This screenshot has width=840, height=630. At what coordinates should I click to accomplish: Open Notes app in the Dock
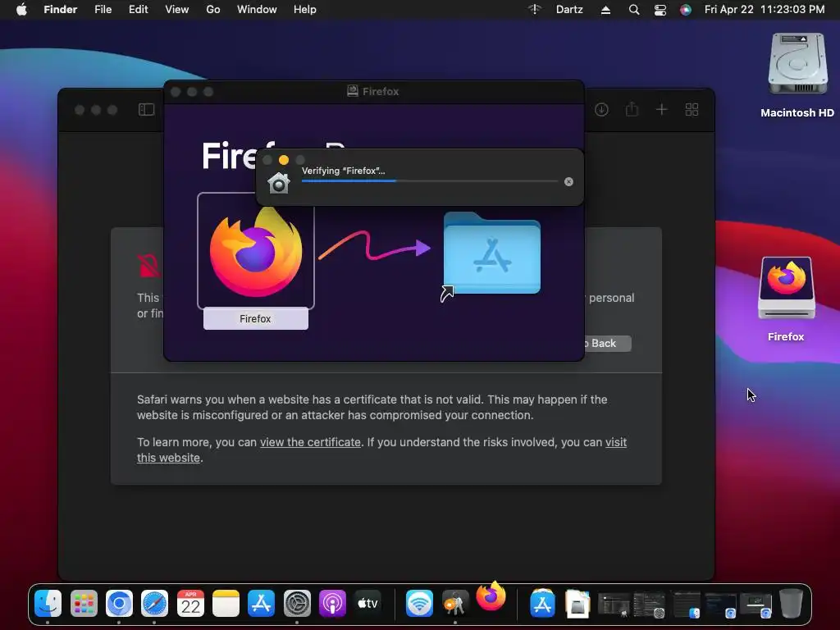click(x=226, y=604)
